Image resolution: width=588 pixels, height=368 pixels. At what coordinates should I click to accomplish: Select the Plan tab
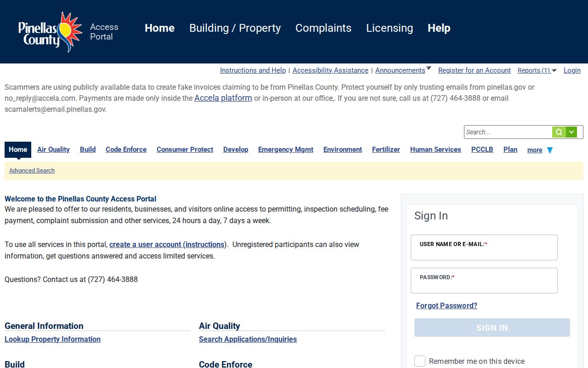(x=510, y=149)
